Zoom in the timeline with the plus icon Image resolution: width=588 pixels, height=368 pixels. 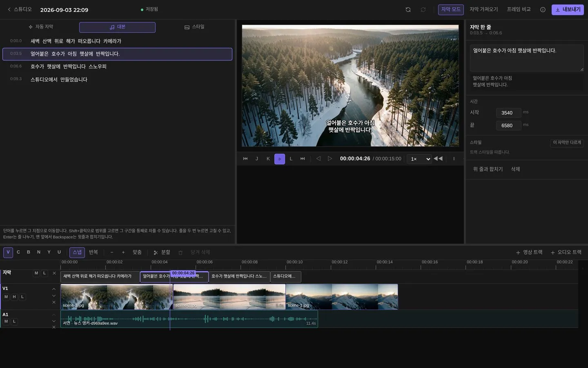[123, 252]
